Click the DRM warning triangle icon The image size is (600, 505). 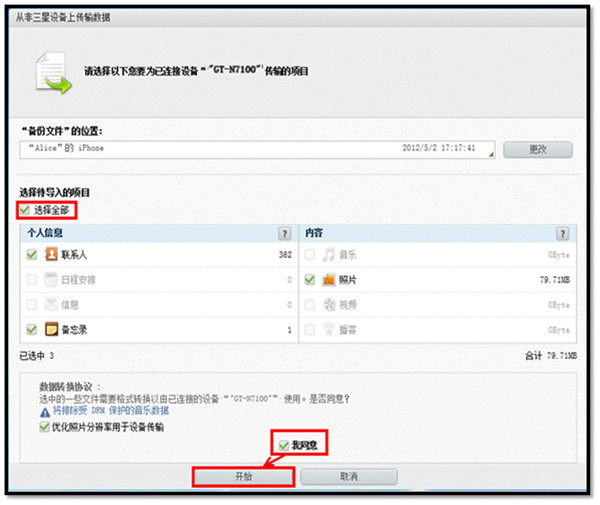click(45, 412)
